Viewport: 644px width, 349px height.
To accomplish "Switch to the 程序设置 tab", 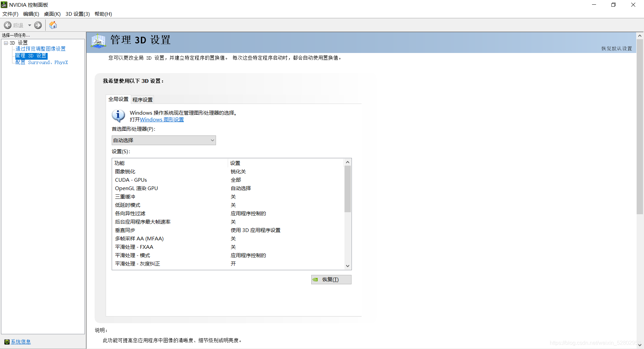I will [x=142, y=99].
